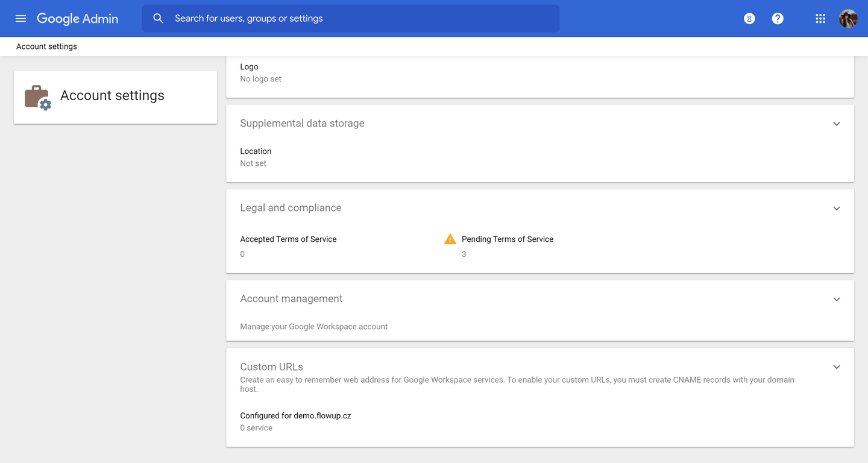868x463 pixels.
Task: Focus the search users, groups or settings field
Action: pyautogui.click(x=350, y=19)
